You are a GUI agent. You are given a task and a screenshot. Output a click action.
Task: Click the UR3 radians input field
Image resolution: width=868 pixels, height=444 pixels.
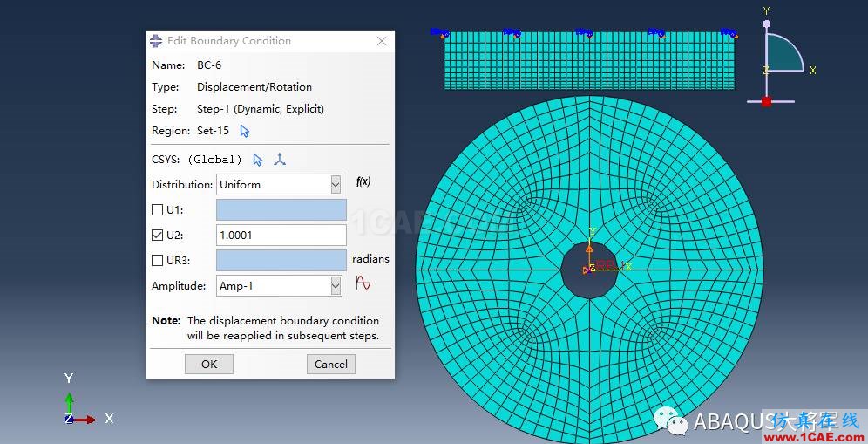coord(281,261)
